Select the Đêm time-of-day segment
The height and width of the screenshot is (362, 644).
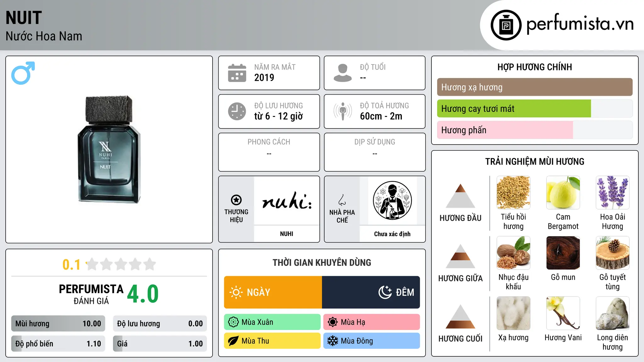(x=371, y=292)
